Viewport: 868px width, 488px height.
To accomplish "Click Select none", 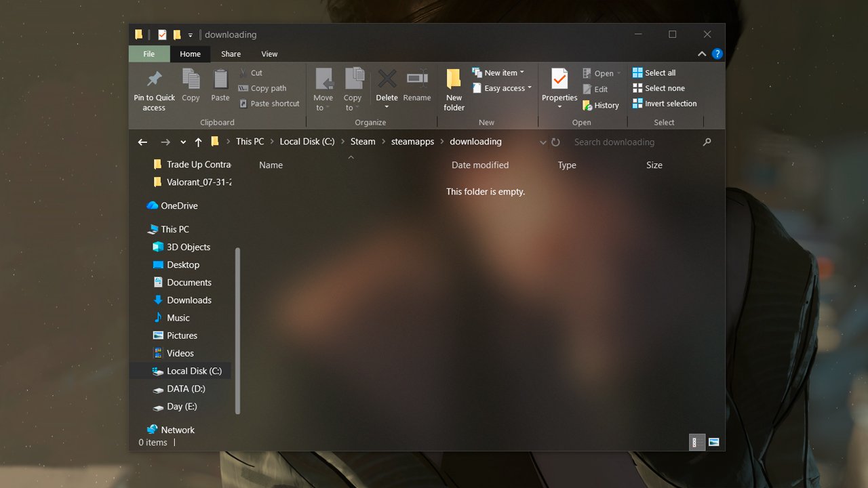I will (x=658, y=88).
